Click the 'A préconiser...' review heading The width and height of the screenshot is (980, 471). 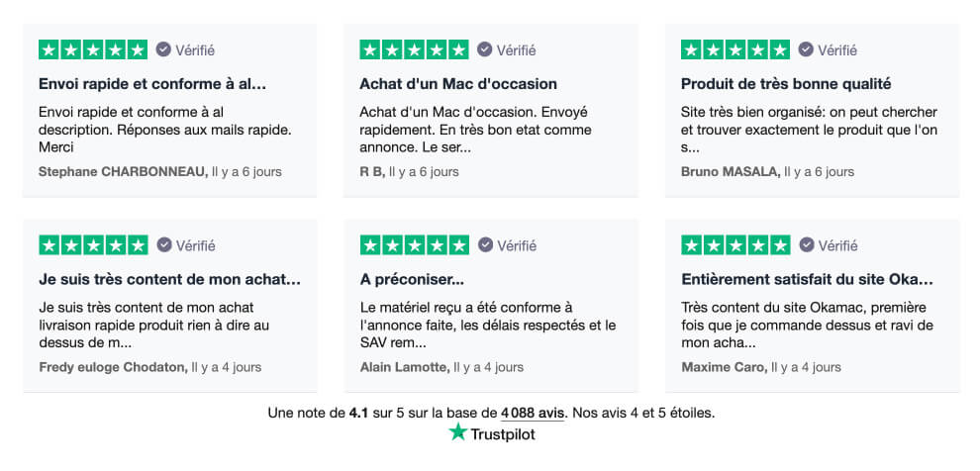pyautogui.click(x=412, y=279)
